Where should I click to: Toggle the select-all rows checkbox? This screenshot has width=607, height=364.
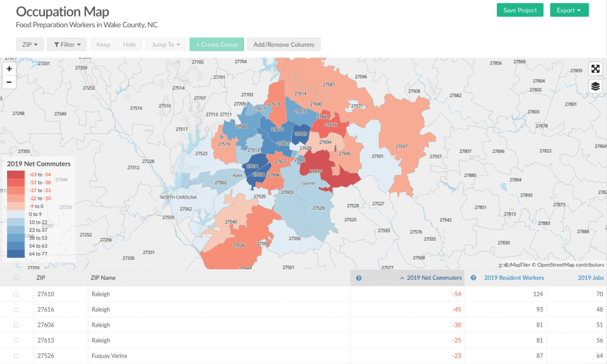[x=16, y=277]
